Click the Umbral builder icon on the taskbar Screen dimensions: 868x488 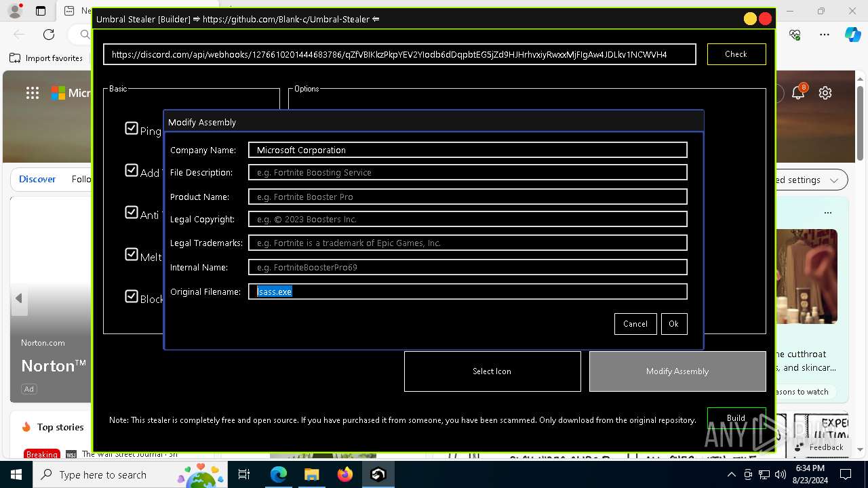[378, 474]
